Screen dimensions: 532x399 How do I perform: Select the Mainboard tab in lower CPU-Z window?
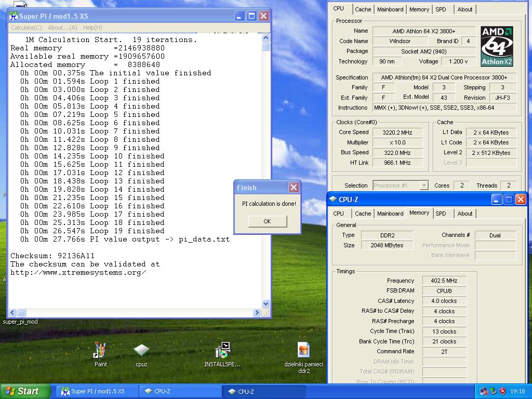pyautogui.click(x=390, y=214)
